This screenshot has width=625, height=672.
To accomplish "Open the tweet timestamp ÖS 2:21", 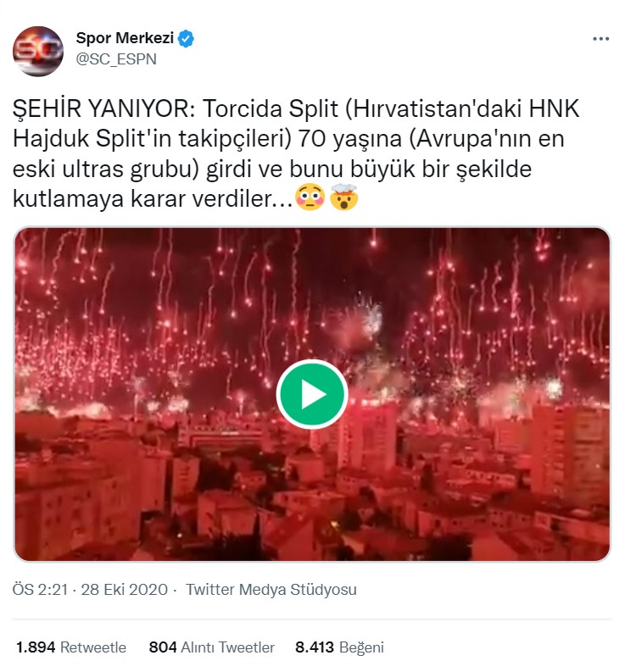I will tap(40, 589).
